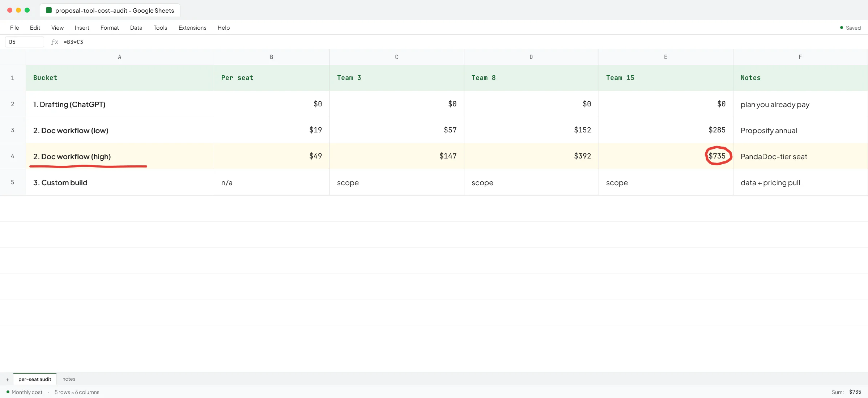Click the proposal-tool-cost-audit window tab
This screenshot has width=868, height=398.
coord(110,10)
